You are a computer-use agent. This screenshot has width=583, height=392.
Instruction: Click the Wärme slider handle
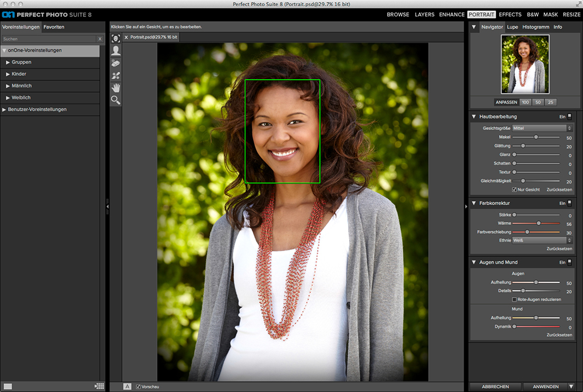(x=539, y=223)
